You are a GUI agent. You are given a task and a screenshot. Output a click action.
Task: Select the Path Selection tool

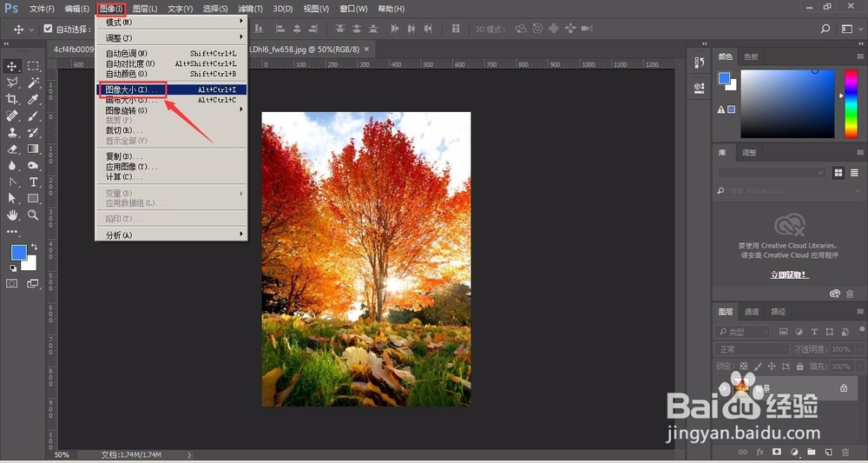[x=11, y=198]
